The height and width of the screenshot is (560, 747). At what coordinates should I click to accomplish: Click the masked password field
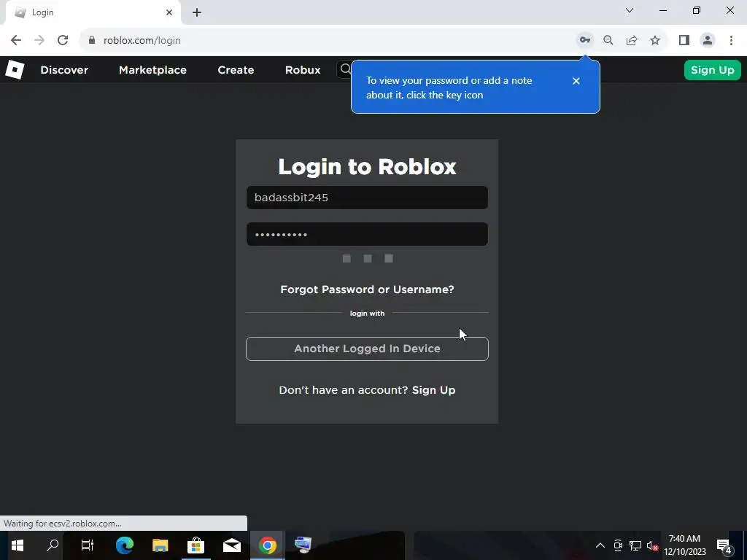point(367,234)
